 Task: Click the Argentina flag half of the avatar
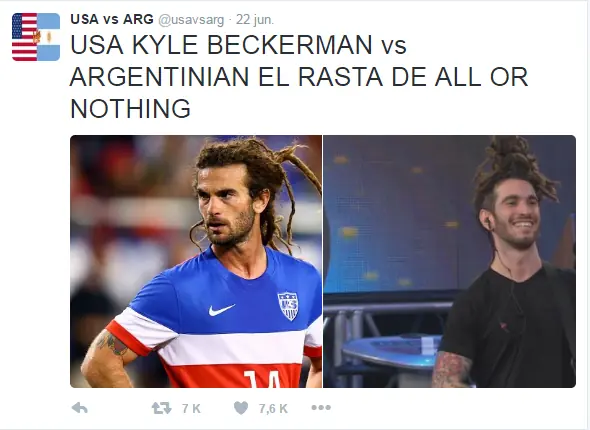pos(49,37)
